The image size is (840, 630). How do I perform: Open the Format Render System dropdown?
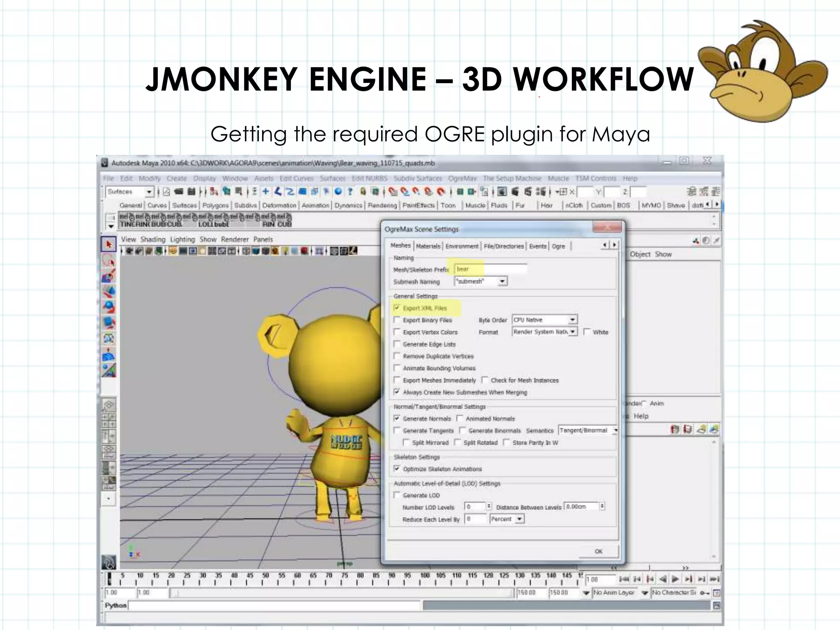coord(545,331)
